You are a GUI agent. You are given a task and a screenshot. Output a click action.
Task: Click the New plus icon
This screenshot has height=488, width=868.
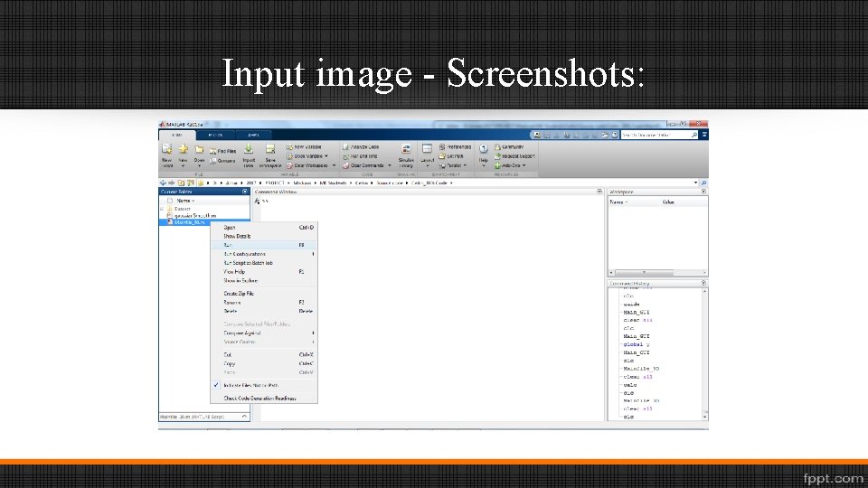click(184, 149)
